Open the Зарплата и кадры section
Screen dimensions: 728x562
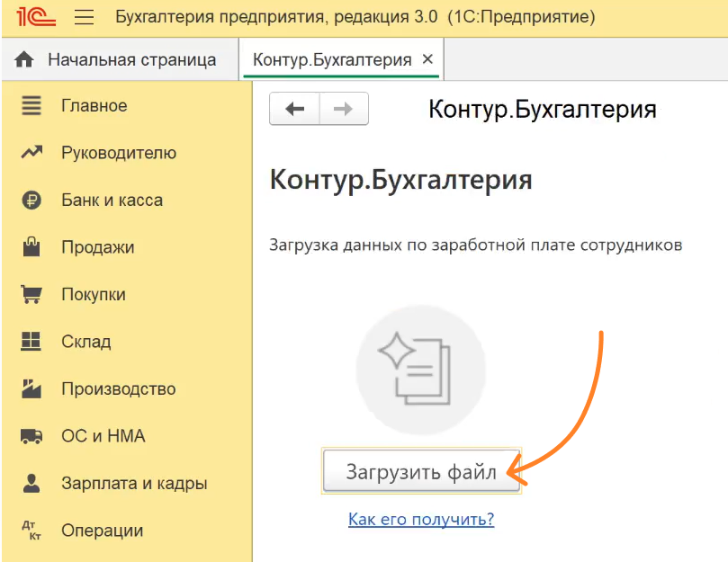(x=134, y=484)
